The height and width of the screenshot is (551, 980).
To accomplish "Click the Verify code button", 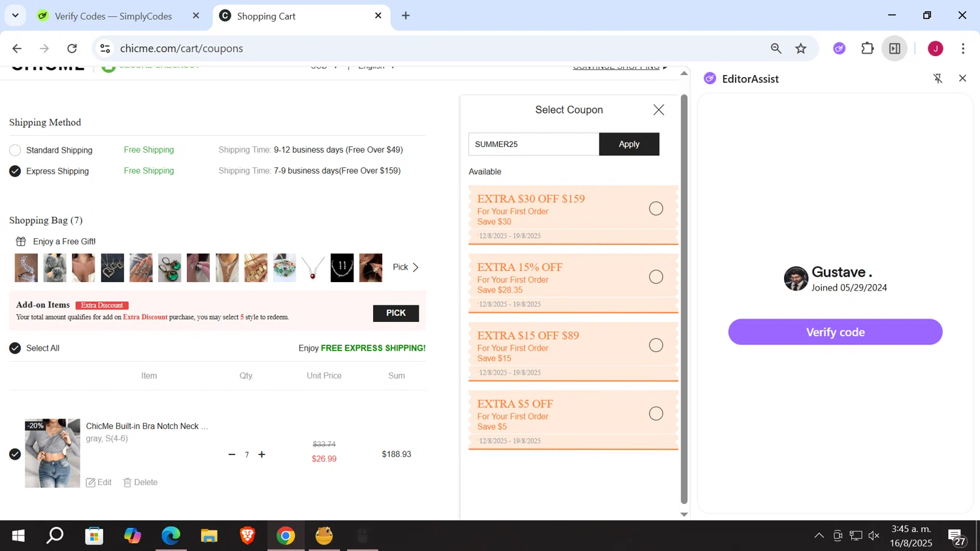I will (835, 332).
